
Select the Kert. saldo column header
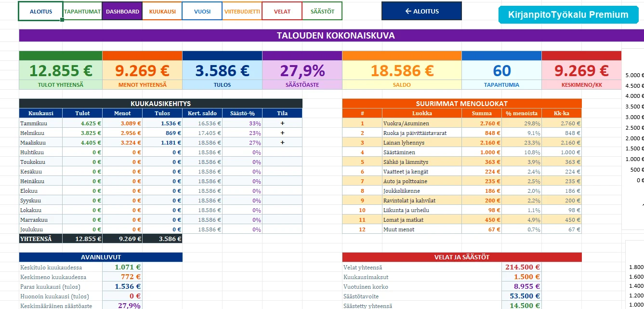[202, 113]
